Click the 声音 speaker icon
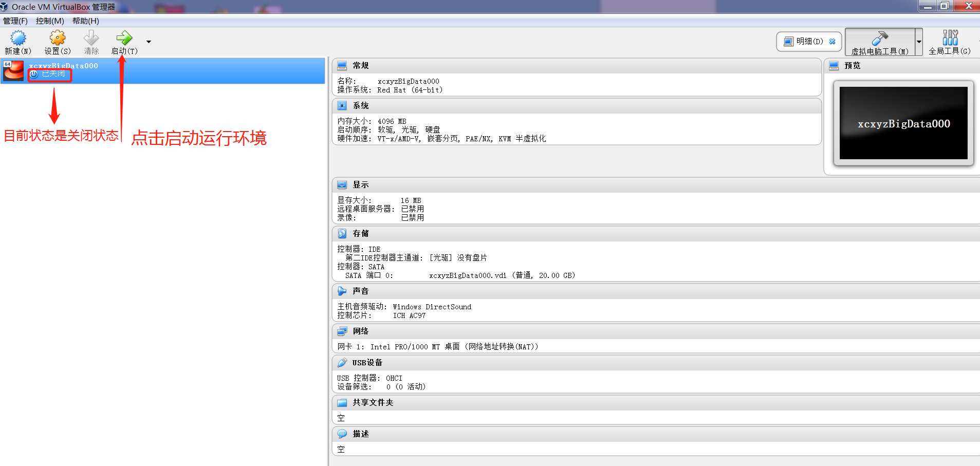The image size is (980, 466). (342, 291)
